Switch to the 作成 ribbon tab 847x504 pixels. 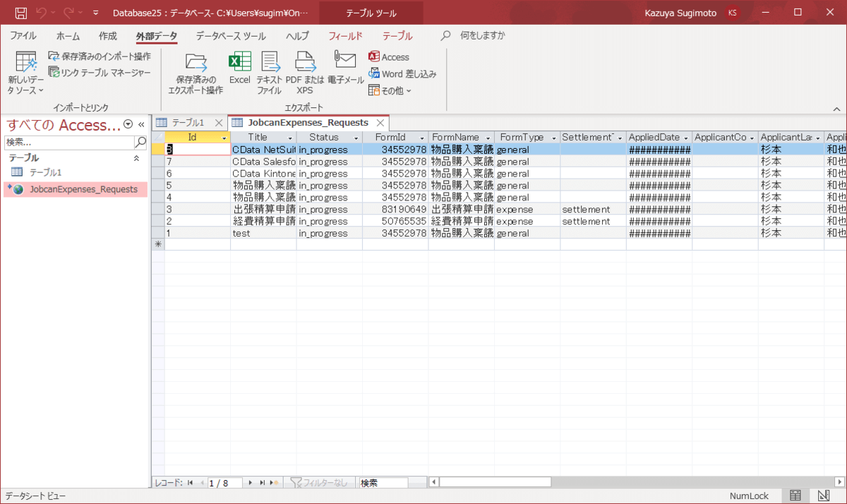point(108,35)
